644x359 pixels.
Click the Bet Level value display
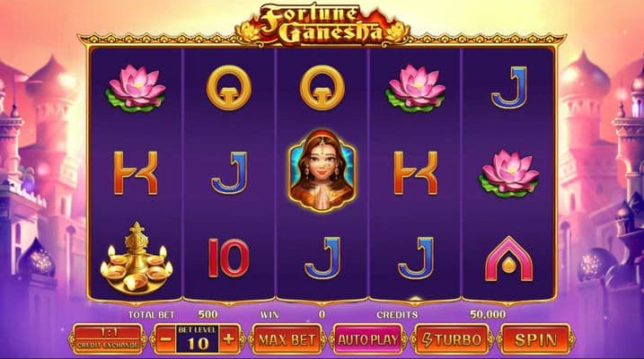198,339
